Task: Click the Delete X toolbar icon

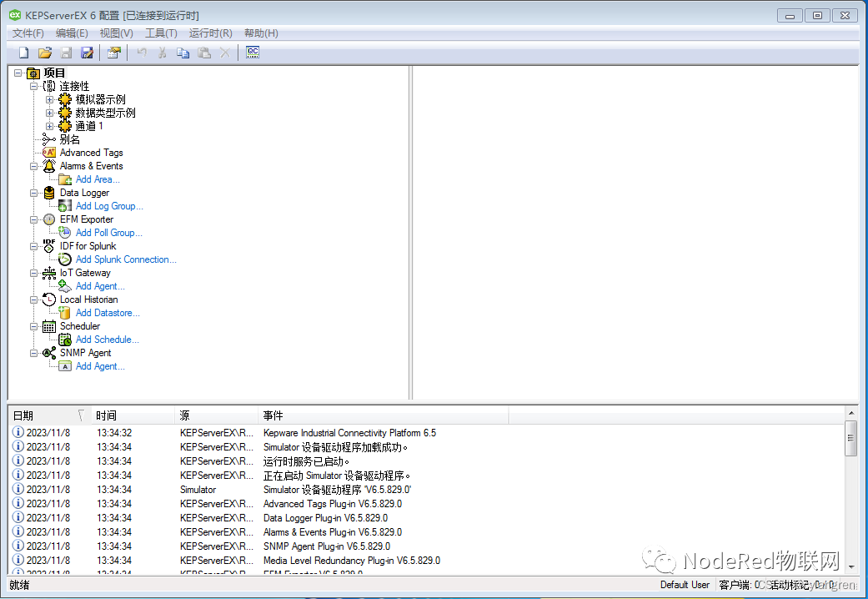Action: tap(225, 53)
